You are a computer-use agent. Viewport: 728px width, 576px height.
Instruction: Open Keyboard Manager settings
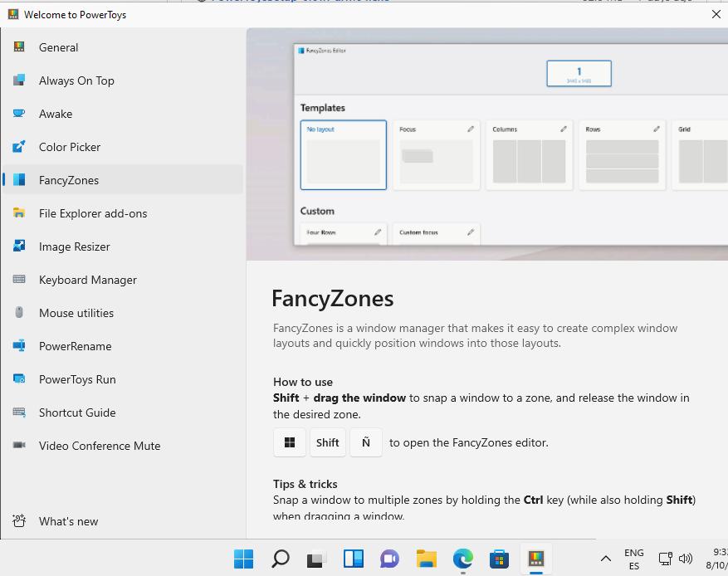tap(87, 280)
